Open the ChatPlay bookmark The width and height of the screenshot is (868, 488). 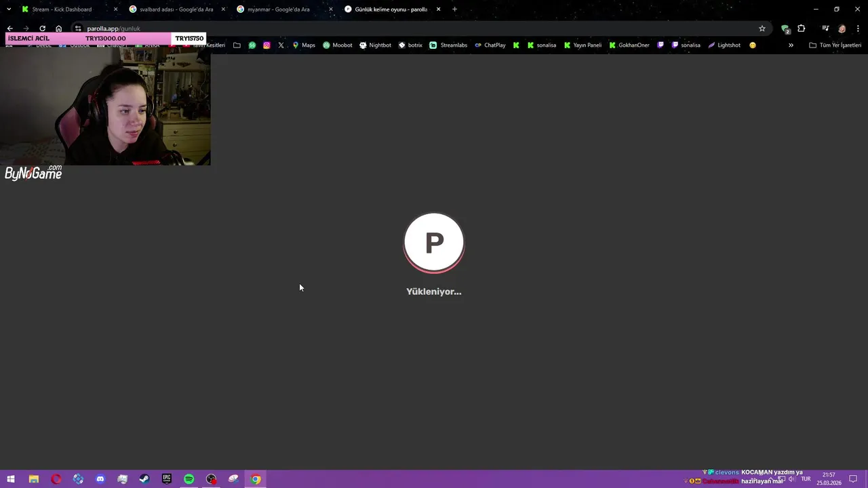coord(490,45)
